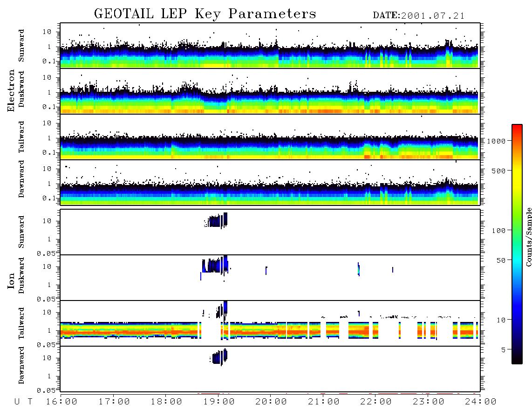Screen dimensions: 532x410
Task: Click the "0.05" tick of Ion Dawnward panel
Action: pyautogui.click(x=46, y=390)
